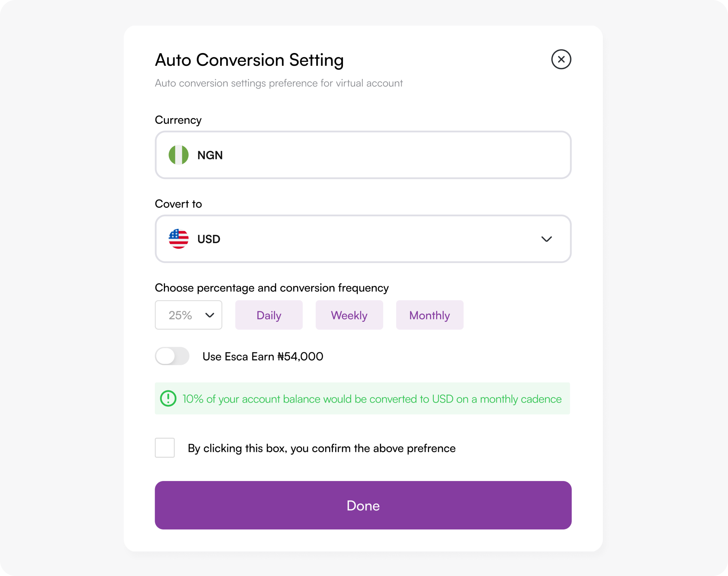Click the Currency field showing NGN
The width and height of the screenshot is (728, 576).
[363, 155]
